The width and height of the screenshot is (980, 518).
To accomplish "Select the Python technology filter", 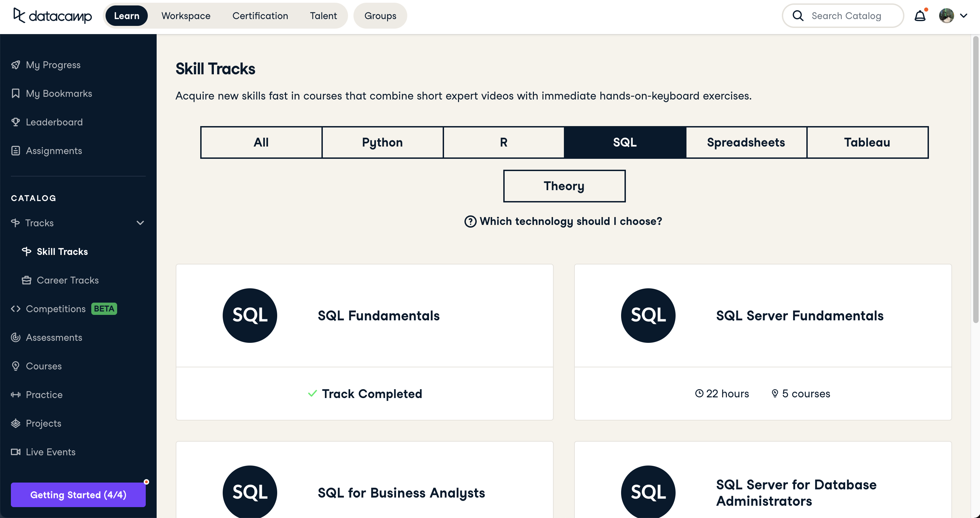I will pos(382,142).
